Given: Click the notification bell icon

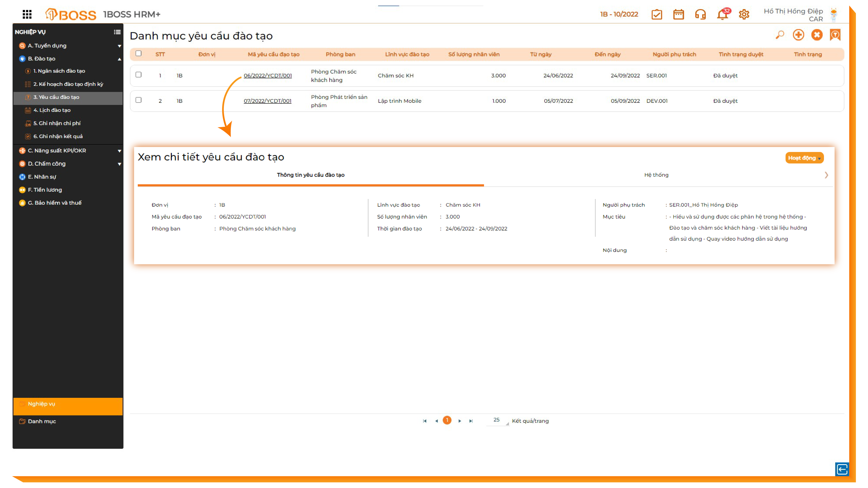Looking at the screenshot, I should pos(722,15).
